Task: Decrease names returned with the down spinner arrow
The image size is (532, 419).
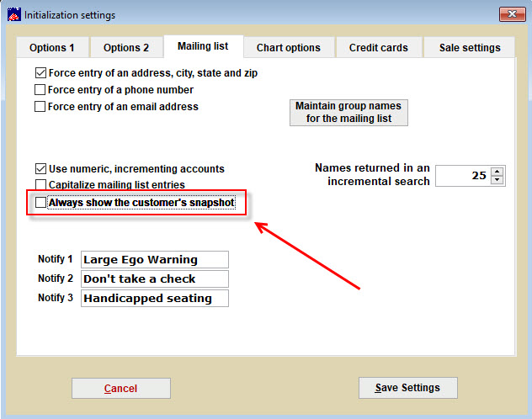Action: point(497,180)
